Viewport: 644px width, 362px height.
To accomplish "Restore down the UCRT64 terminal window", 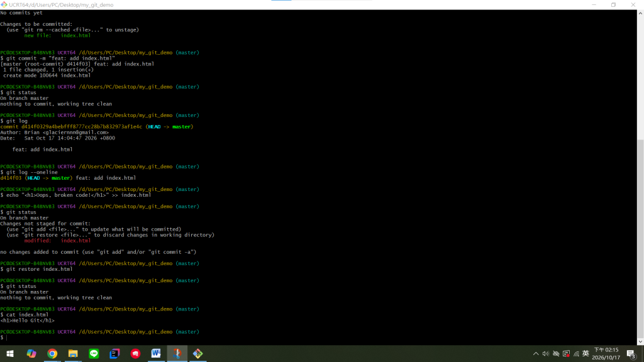I will click(614, 4).
